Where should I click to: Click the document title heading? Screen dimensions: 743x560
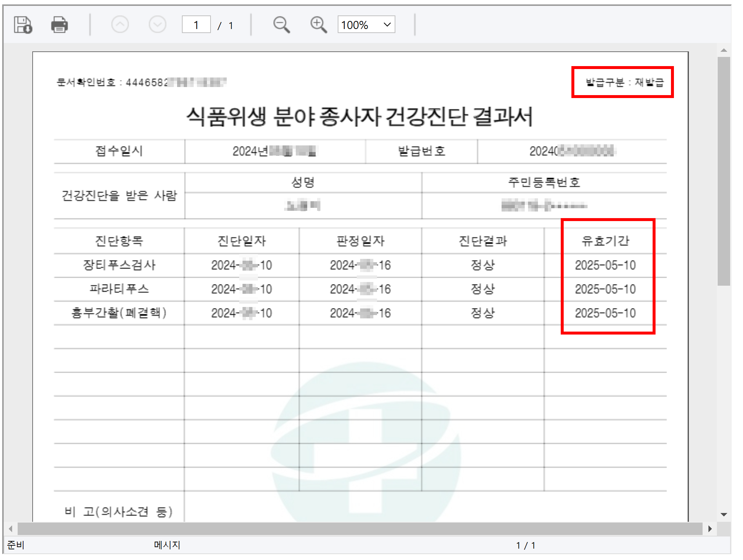pyautogui.click(x=359, y=117)
